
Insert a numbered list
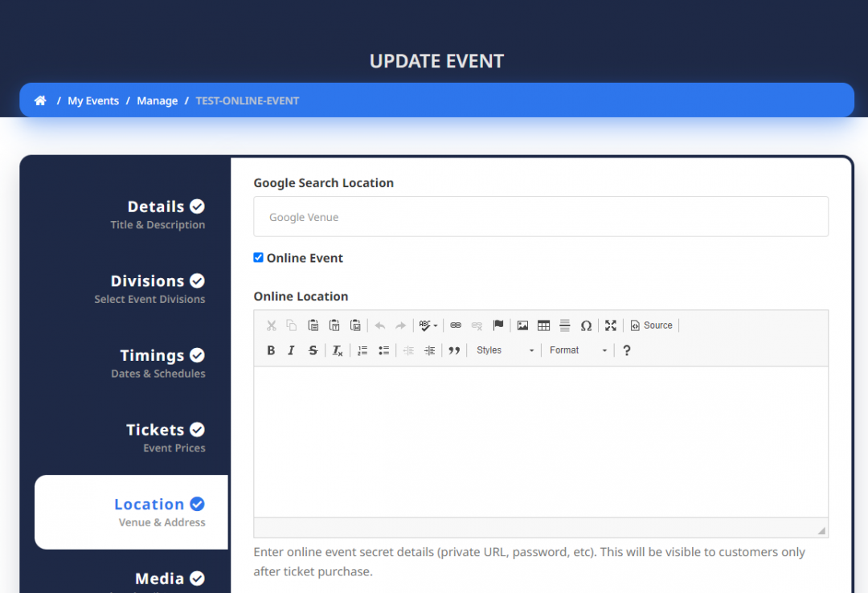(362, 350)
